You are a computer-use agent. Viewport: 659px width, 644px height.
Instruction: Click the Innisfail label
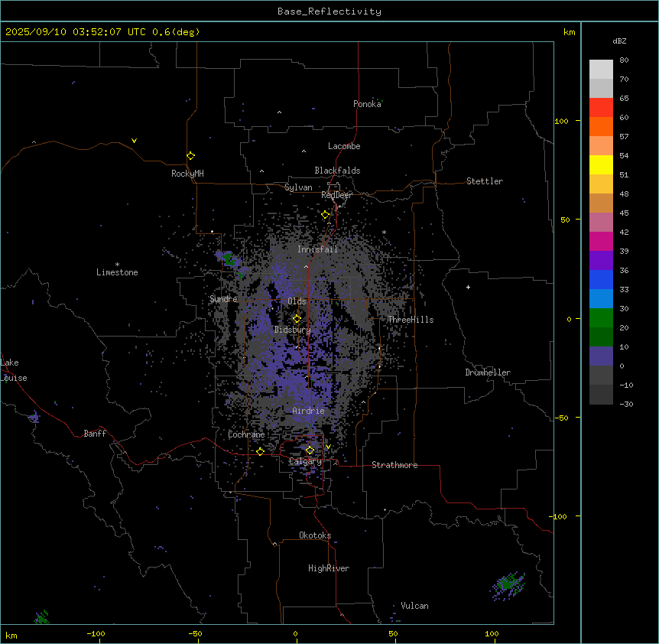[x=317, y=249]
